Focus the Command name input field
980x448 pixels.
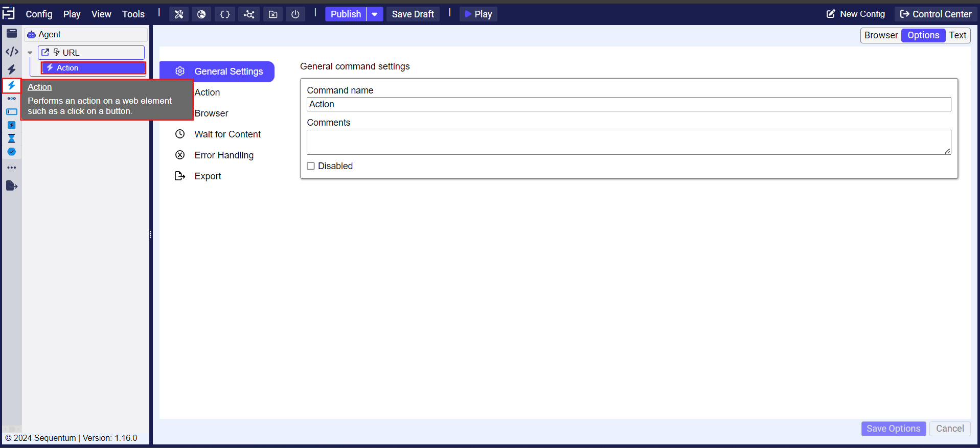[x=629, y=104]
